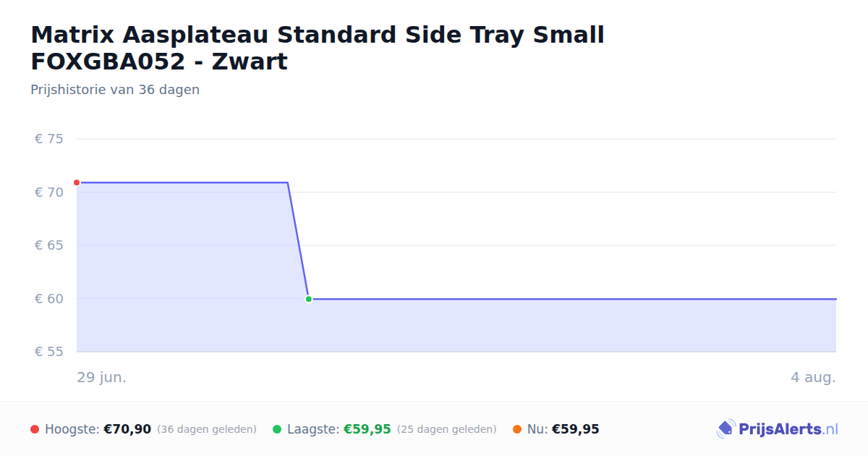Screen dimensions: 868x456
Task: Click the orange current-price legend dot
Action: point(517,429)
